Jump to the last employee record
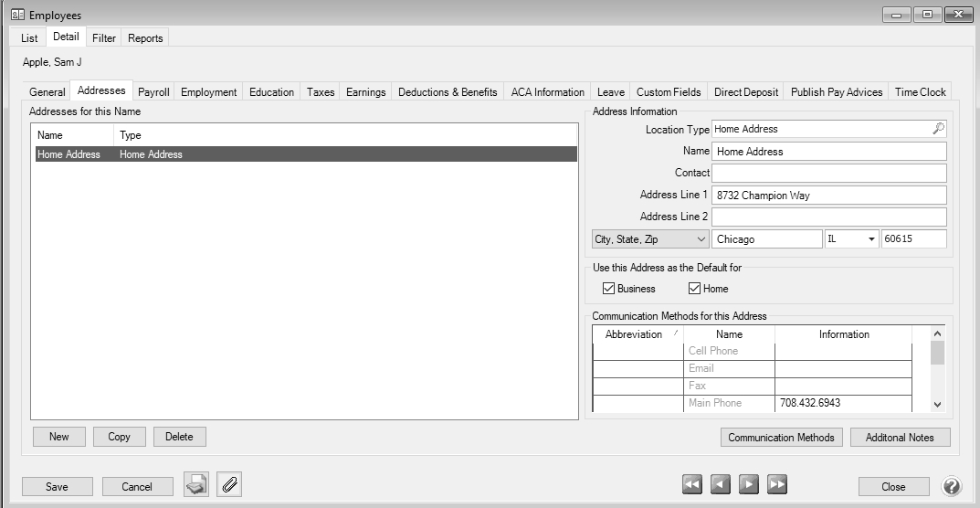This screenshot has width=980, height=508. pyautogui.click(x=777, y=485)
